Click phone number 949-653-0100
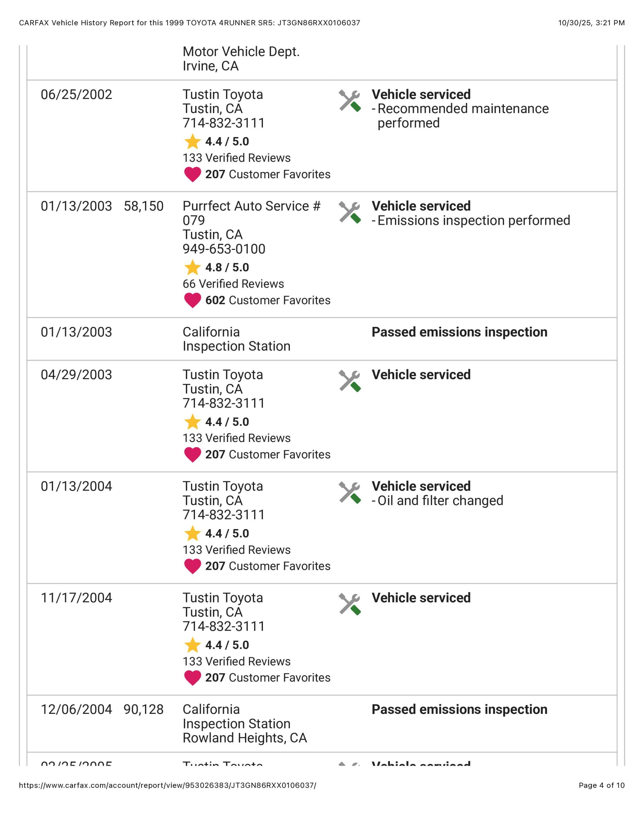The width and height of the screenshot is (644, 833). pyautogui.click(x=224, y=249)
